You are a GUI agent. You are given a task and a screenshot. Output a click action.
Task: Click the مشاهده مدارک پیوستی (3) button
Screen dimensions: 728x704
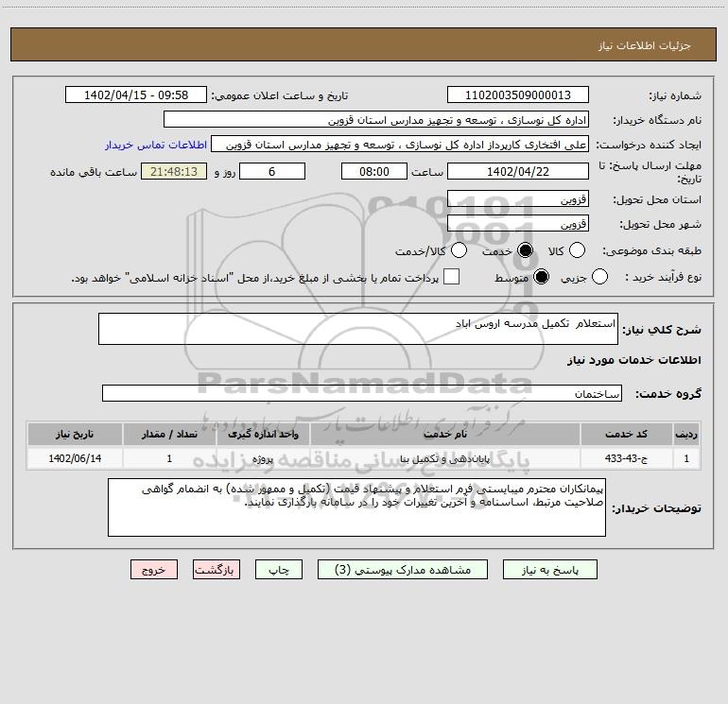click(x=403, y=570)
